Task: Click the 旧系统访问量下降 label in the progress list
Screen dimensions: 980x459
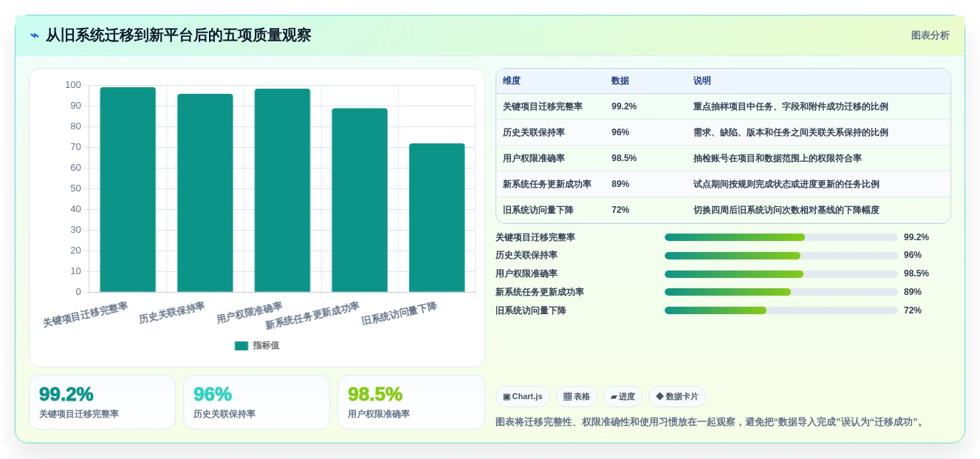Action: click(531, 310)
